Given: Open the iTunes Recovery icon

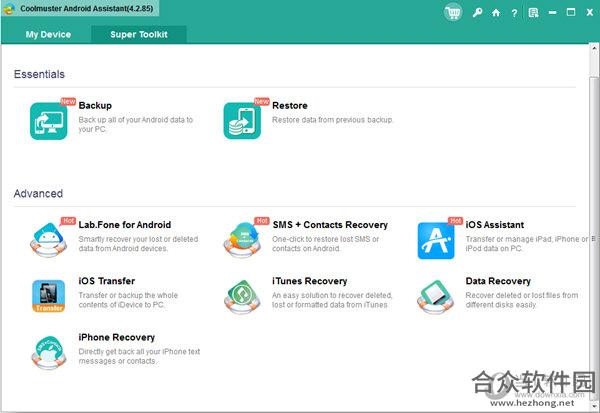Looking at the screenshot, I should pos(242,297).
